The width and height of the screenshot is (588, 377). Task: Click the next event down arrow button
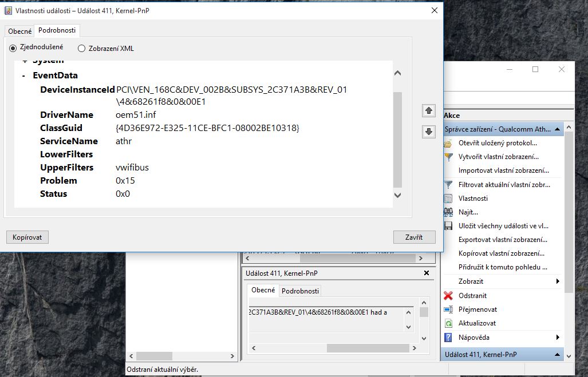[429, 132]
